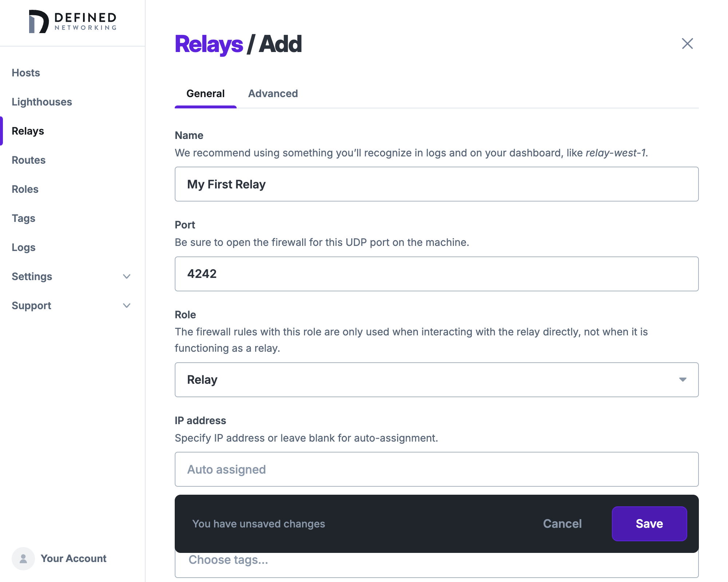728x582 pixels.
Task: Click the Hosts navigation icon
Action: pos(25,72)
